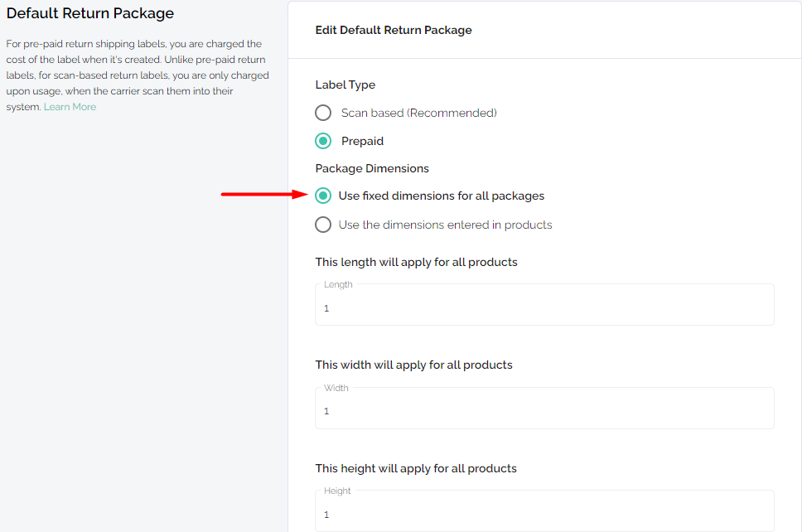This screenshot has width=802, height=532.
Task: Click 'This width will apply for all products'
Action: [x=413, y=365]
